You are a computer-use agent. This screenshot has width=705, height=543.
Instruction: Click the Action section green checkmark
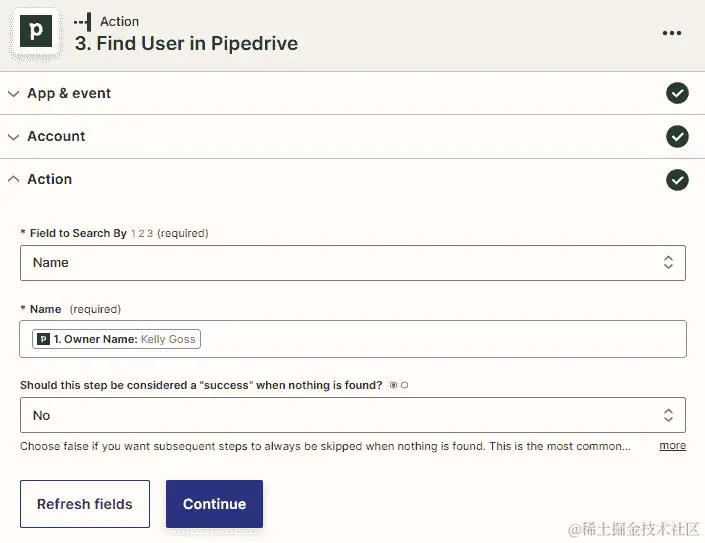click(677, 179)
